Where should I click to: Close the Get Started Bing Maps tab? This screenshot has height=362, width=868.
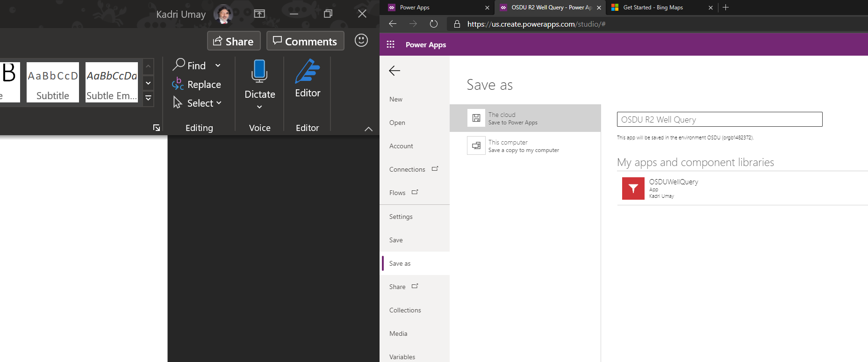710,7
